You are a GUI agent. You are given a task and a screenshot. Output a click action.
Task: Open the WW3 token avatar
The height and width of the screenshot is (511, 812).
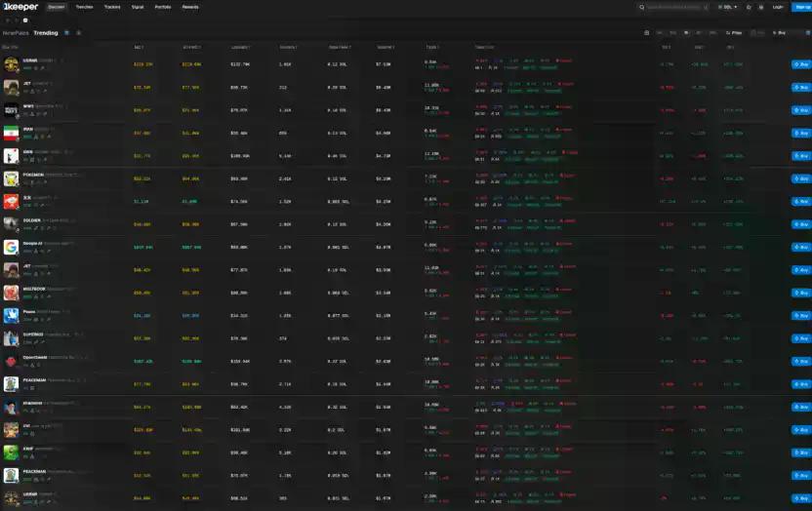[x=11, y=110]
